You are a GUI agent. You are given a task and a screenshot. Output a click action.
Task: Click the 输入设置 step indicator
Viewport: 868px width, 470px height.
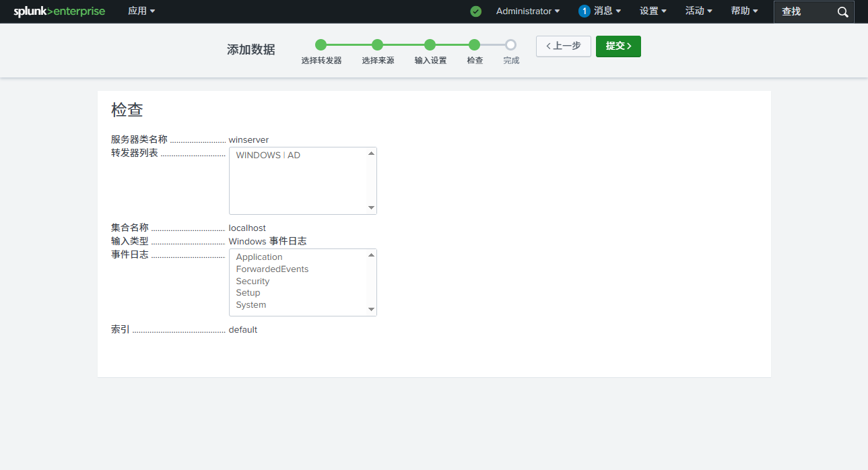430,44
